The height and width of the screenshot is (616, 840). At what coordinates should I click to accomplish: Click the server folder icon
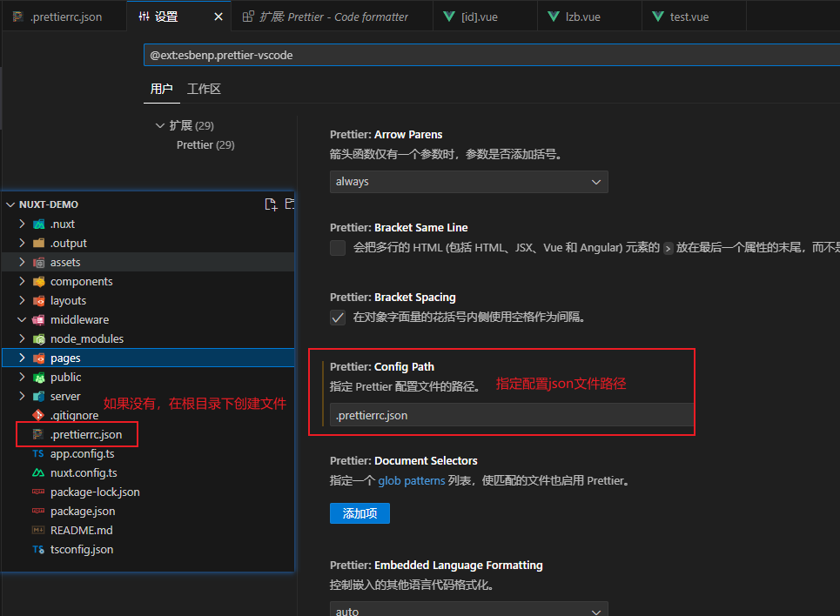(38, 397)
